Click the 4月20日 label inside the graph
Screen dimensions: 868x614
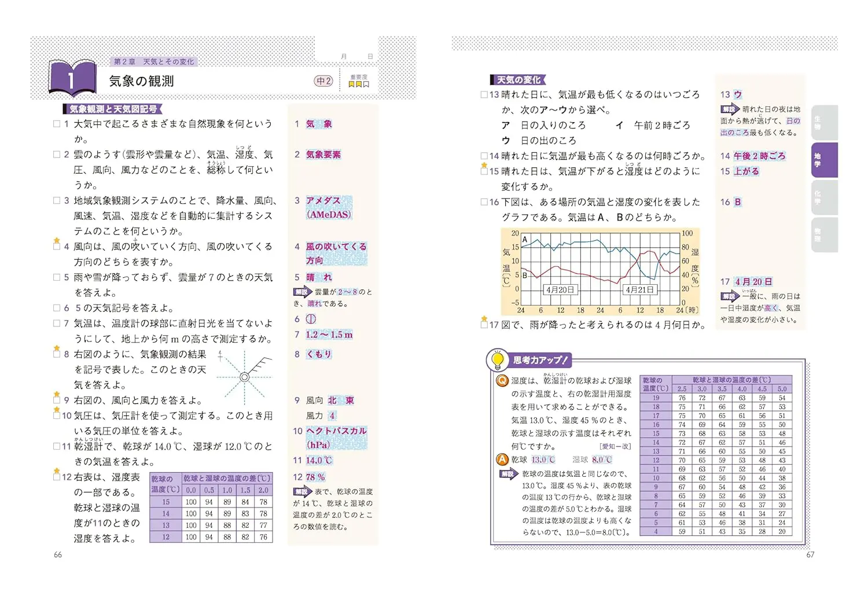tap(560, 289)
